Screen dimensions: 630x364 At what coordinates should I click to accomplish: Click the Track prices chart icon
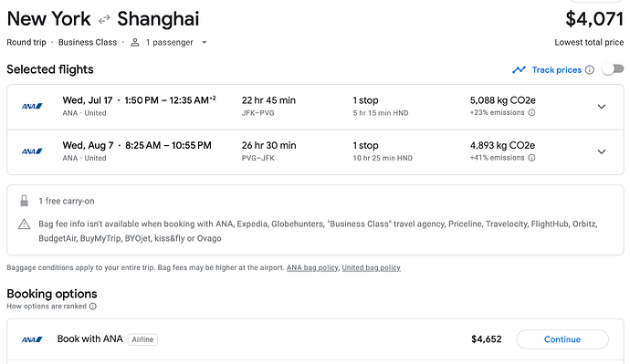pyautogui.click(x=519, y=70)
